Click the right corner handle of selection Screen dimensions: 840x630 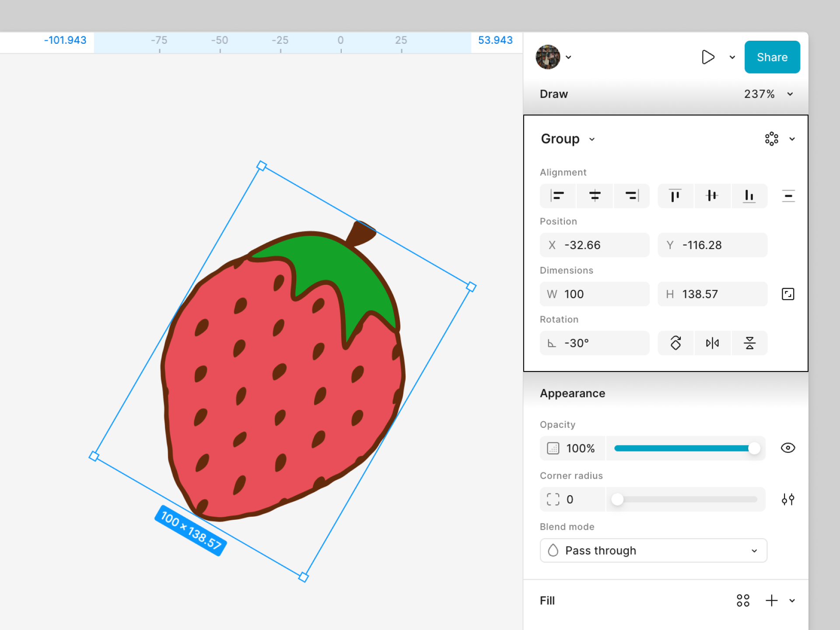pyautogui.click(x=471, y=287)
